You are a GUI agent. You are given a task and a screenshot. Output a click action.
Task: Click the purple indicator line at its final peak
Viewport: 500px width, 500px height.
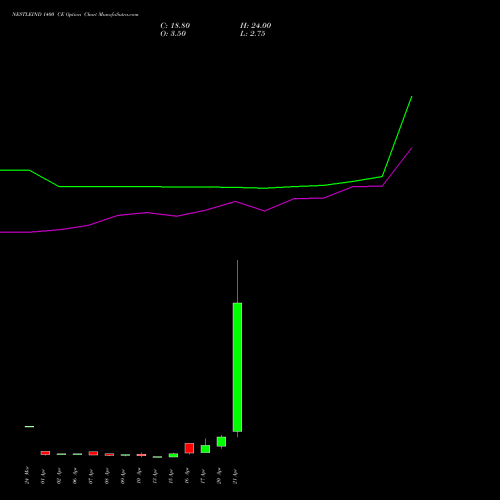pyautogui.click(x=412, y=148)
